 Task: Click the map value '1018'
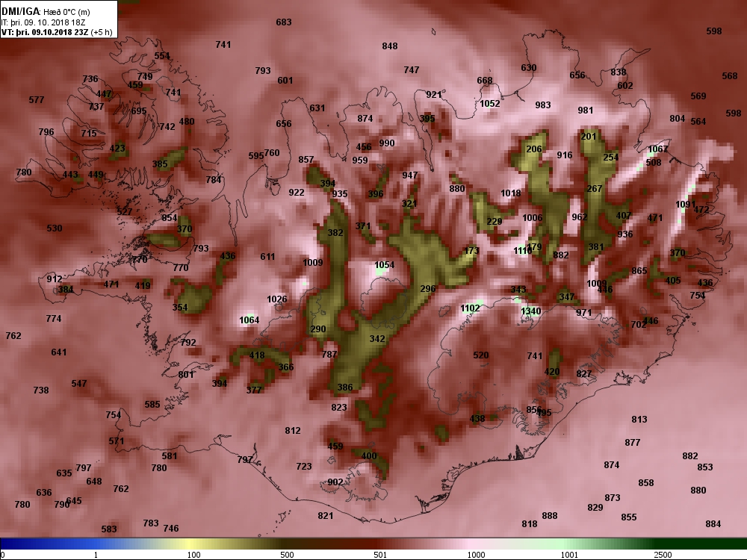[511, 193]
